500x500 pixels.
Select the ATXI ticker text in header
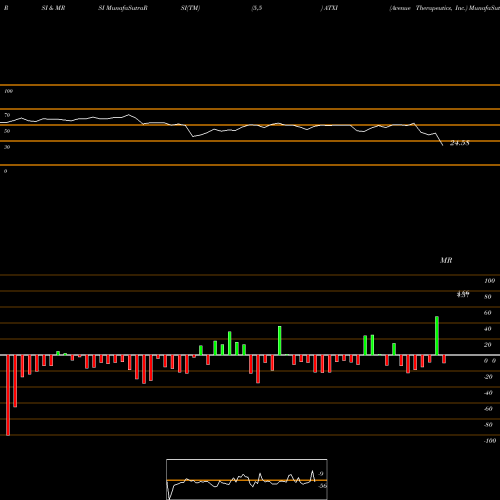pyautogui.click(x=331, y=8)
